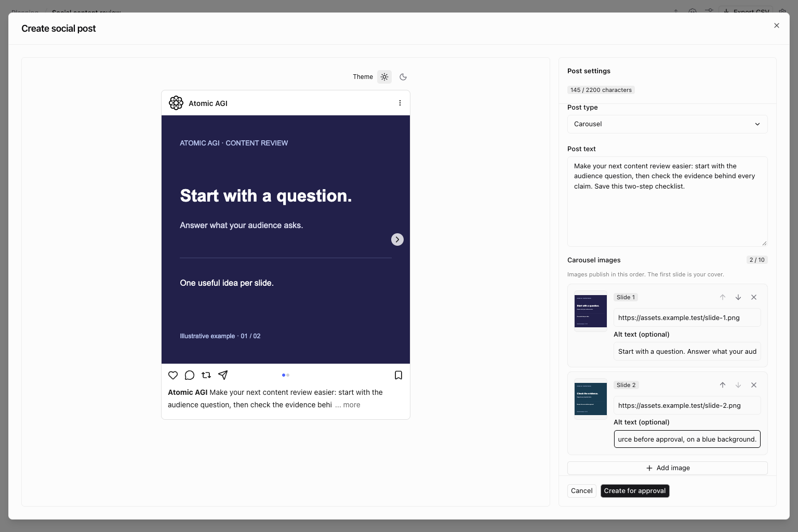Move Slide 2 up in order
The width and height of the screenshot is (798, 532).
723,385
